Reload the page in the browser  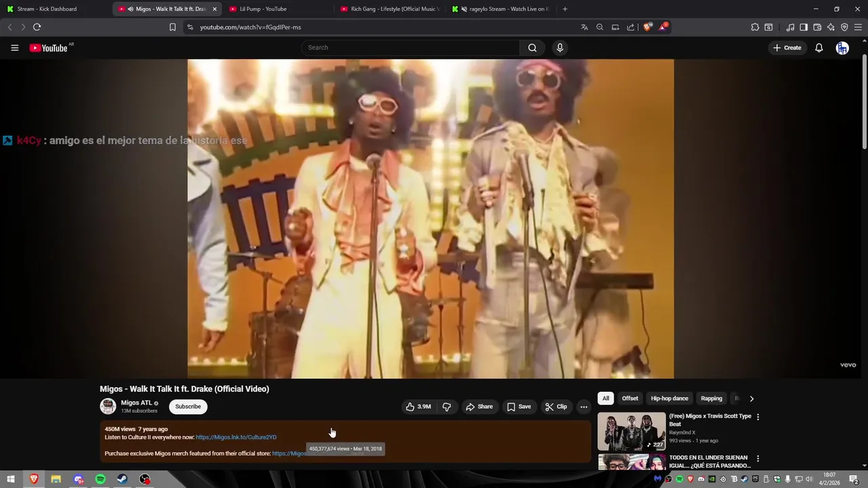coord(37,27)
